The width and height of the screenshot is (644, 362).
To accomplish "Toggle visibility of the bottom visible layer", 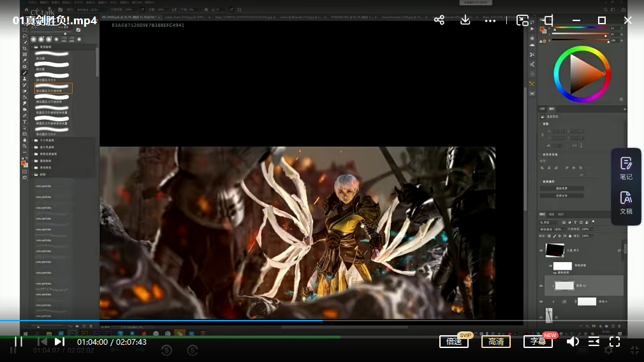I will point(541,317).
